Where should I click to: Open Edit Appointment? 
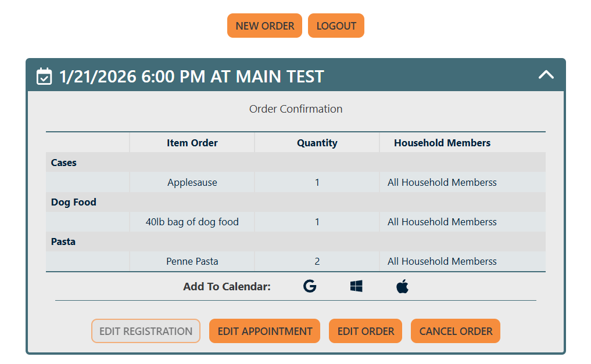tap(264, 331)
